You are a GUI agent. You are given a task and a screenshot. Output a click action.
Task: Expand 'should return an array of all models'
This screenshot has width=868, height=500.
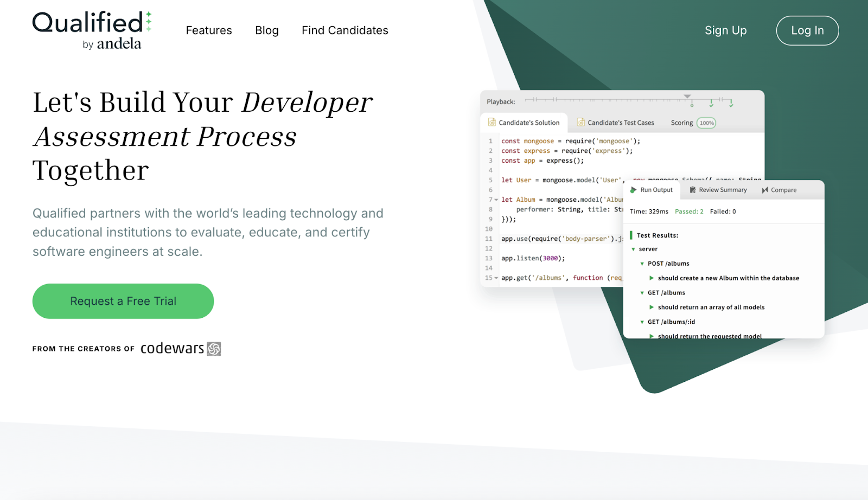coord(652,307)
